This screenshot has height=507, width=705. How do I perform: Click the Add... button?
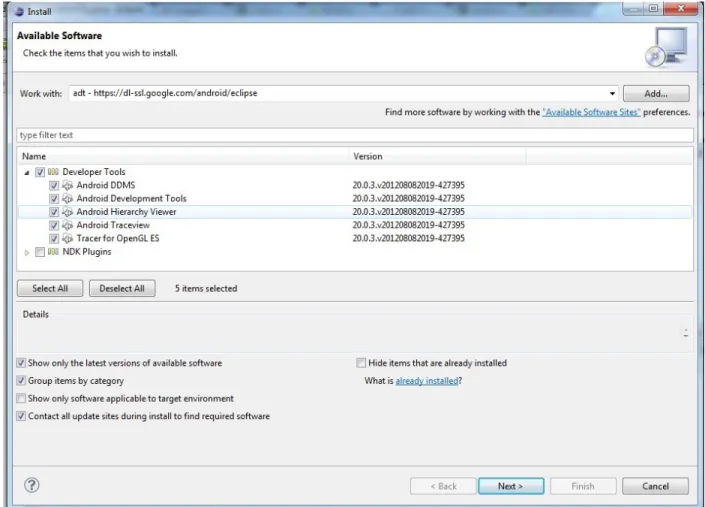[x=656, y=93]
